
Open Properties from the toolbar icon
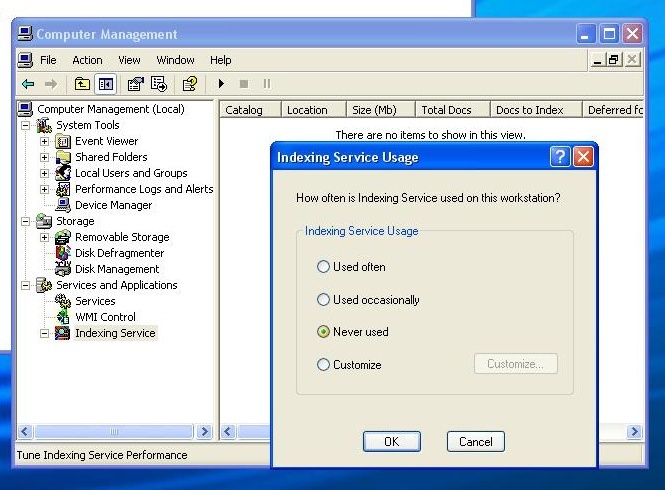pos(136,84)
